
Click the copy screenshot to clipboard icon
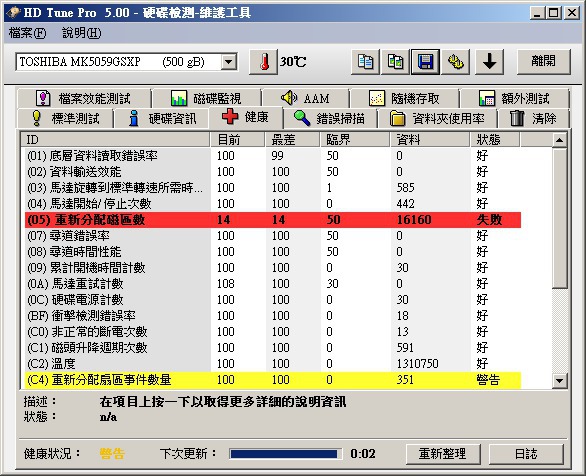coord(395,62)
